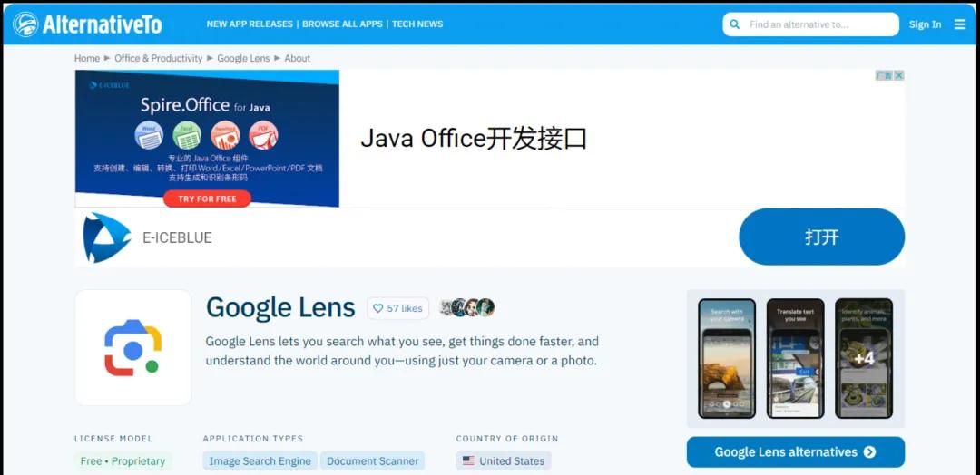Image resolution: width=980 pixels, height=475 pixels.
Task: Open Office & Productivity breadcrumb
Action: (x=158, y=58)
